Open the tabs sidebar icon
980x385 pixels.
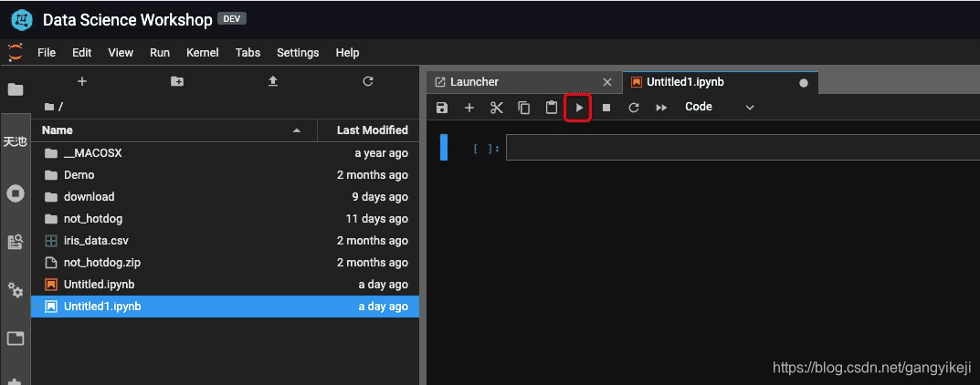click(x=15, y=338)
